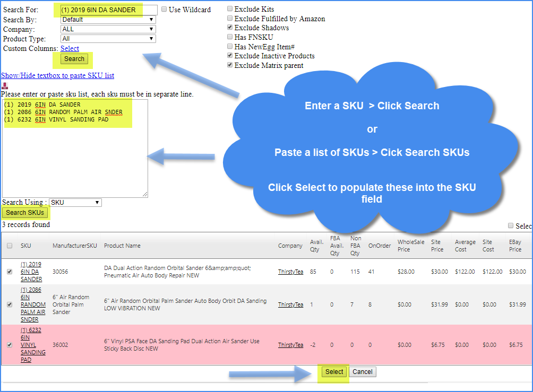The width and height of the screenshot is (533, 392).
Task: Cancel the product selection dialog
Action: tap(363, 372)
